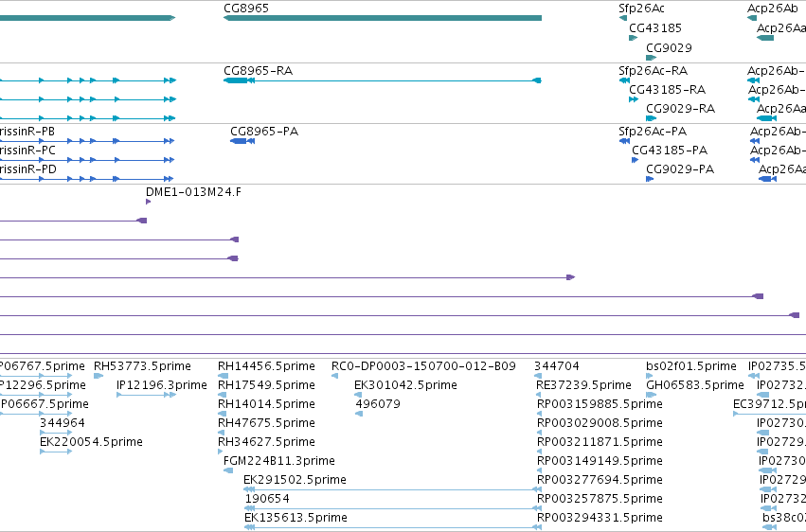
Task: Click the CG8965-PA protein feature bar
Action: click(x=242, y=141)
